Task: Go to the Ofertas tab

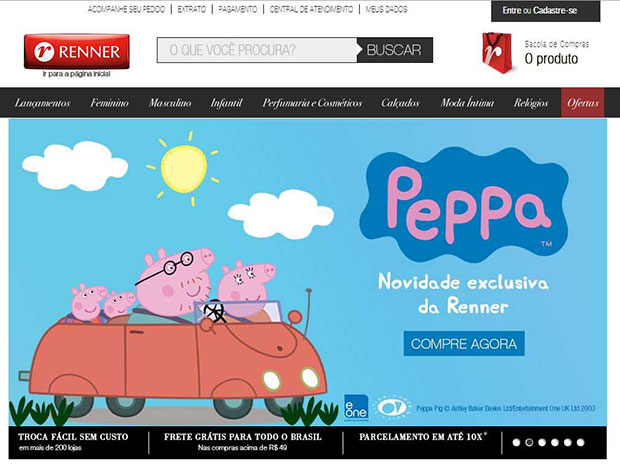Action: [582, 103]
